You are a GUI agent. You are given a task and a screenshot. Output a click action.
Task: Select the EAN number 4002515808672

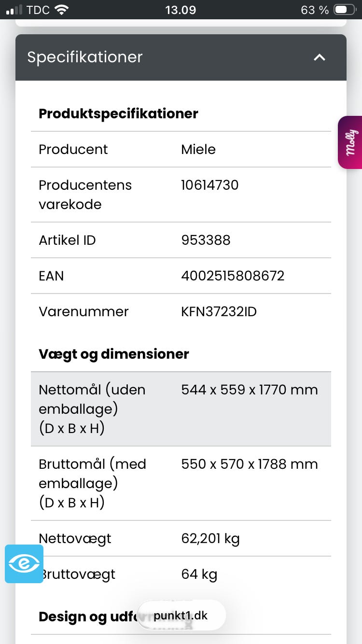(233, 276)
